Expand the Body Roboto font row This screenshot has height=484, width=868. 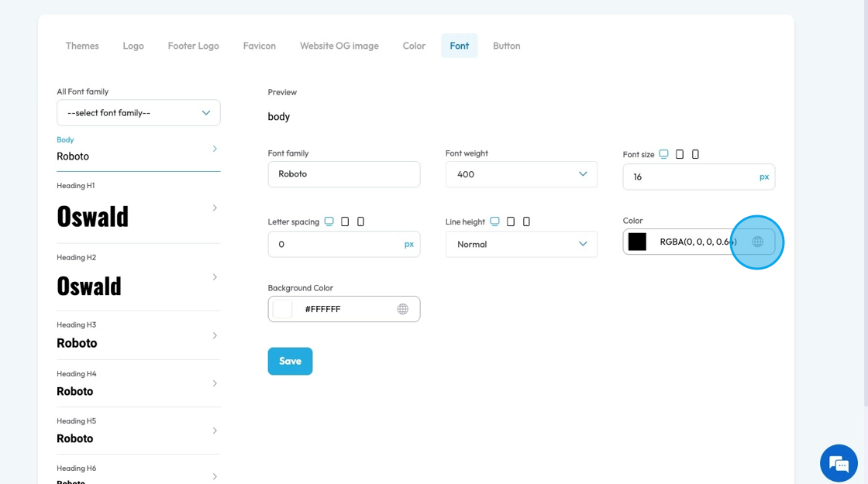coord(139,149)
